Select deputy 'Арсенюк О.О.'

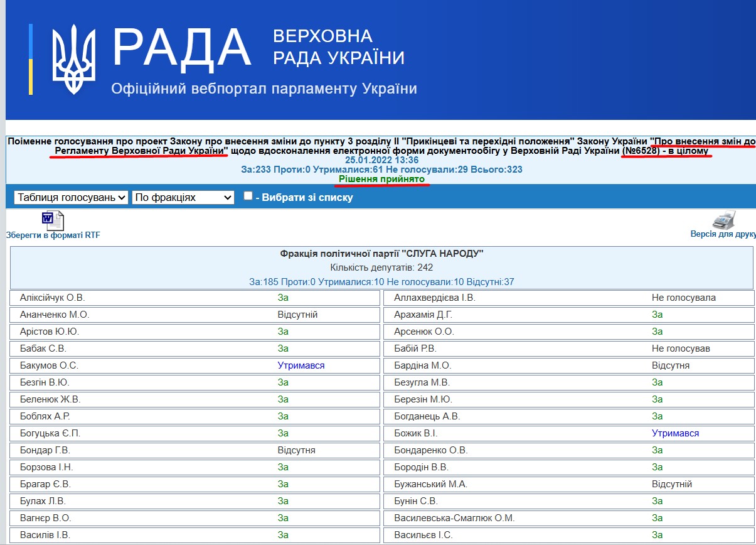pos(424,332)
